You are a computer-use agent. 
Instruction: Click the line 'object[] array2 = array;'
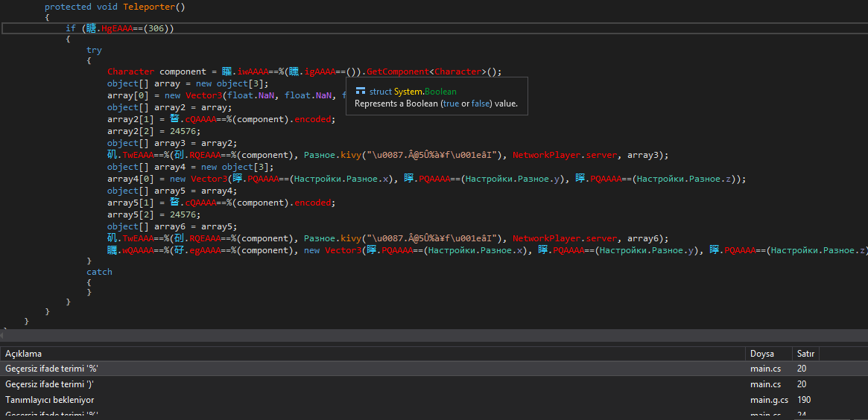tap(170, 107)
